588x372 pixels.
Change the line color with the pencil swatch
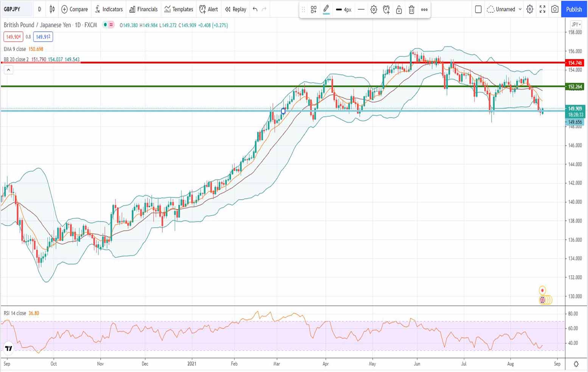326,9
